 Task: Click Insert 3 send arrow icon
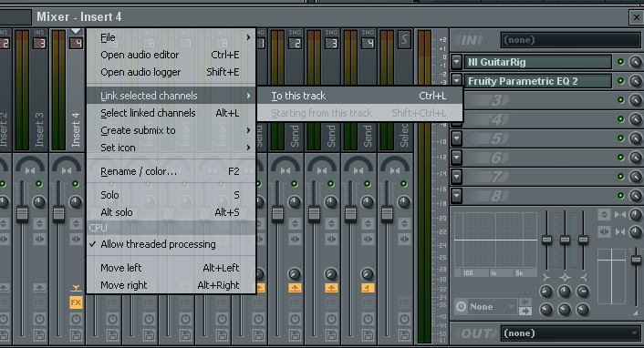[x=39, y=288]
